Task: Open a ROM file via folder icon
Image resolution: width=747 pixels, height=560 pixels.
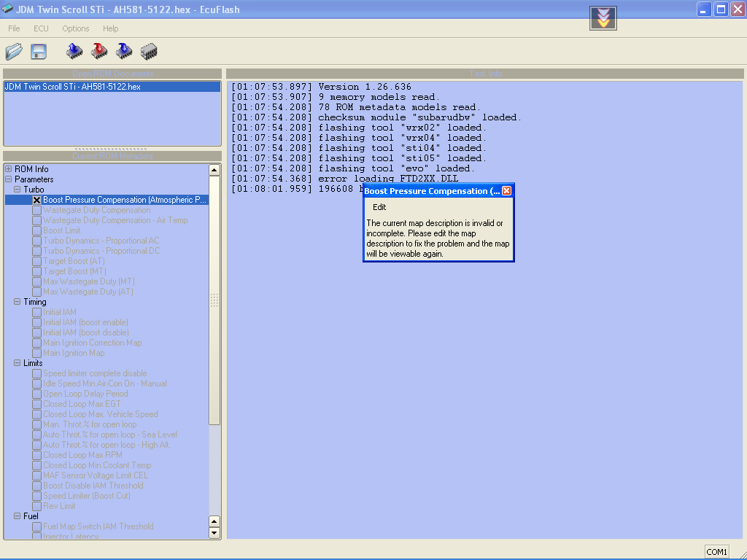Action: click(x=14, y=52)
